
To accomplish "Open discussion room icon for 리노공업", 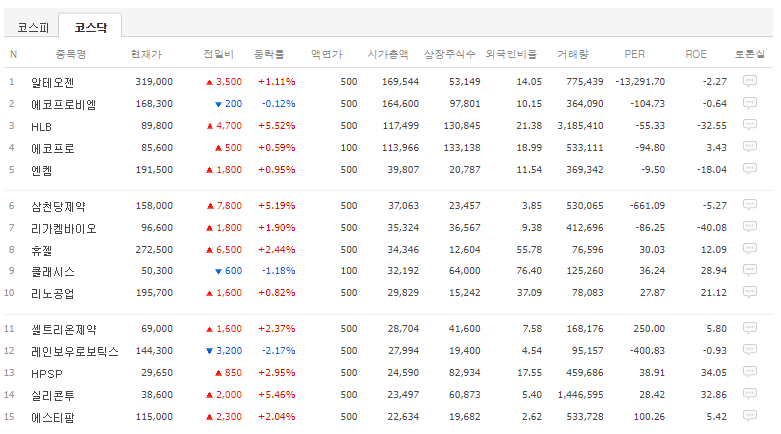I will tap(750, 292).
